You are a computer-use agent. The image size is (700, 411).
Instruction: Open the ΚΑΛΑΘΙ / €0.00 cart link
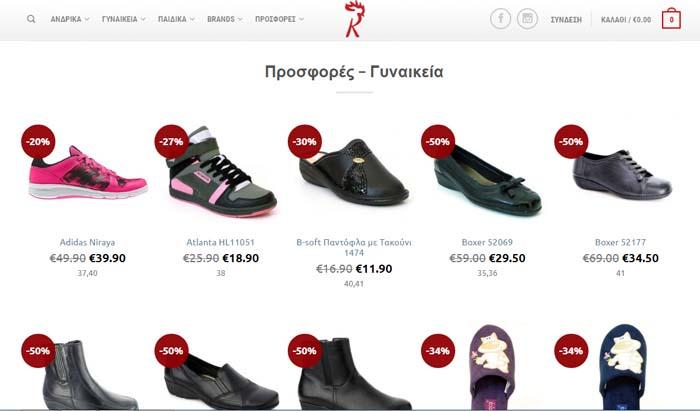click(626, 20)
